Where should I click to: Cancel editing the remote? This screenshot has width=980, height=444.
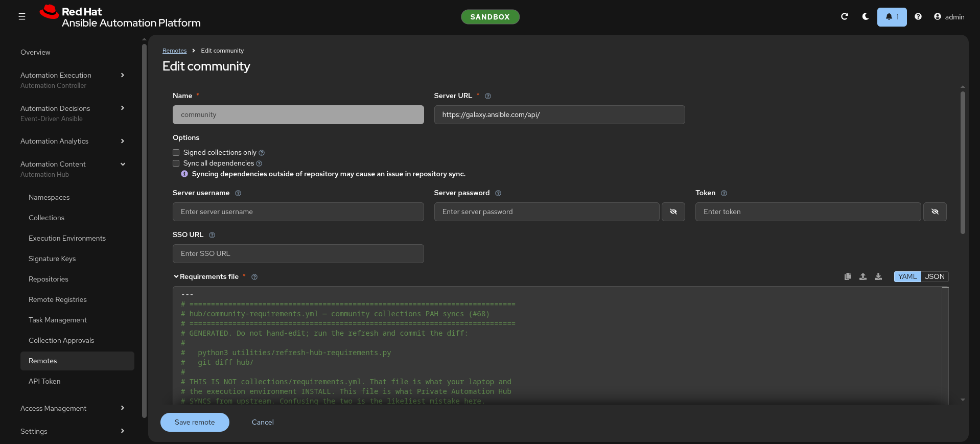click(263, 422)
